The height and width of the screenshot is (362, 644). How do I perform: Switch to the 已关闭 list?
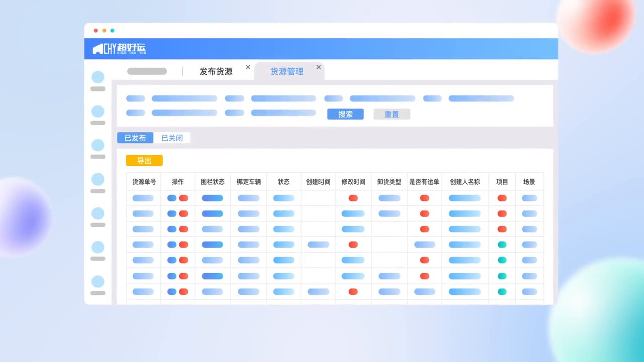click(x=172, y=138)
